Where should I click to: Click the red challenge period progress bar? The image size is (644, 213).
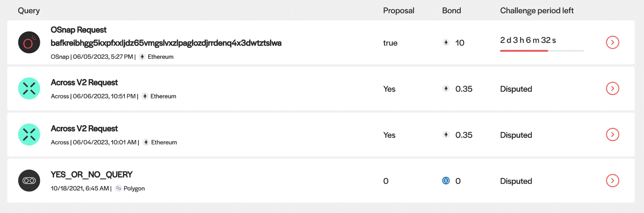pos(524,51)
